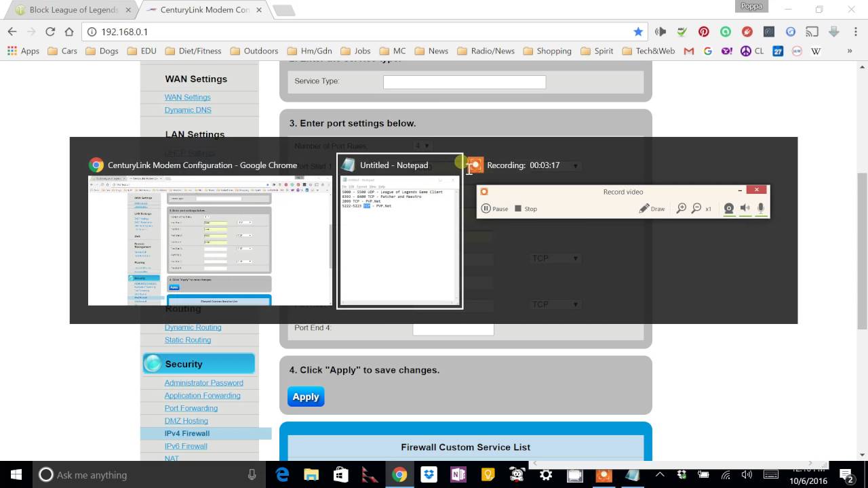Image resolution: width=868 pixels, height=488 pixels.
Task: Click the gray download arrow extension icon
Action: point(833,32)
